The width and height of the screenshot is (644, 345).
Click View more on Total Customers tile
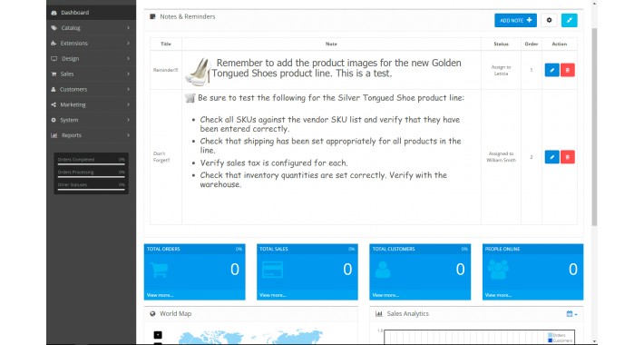[385, 295]
